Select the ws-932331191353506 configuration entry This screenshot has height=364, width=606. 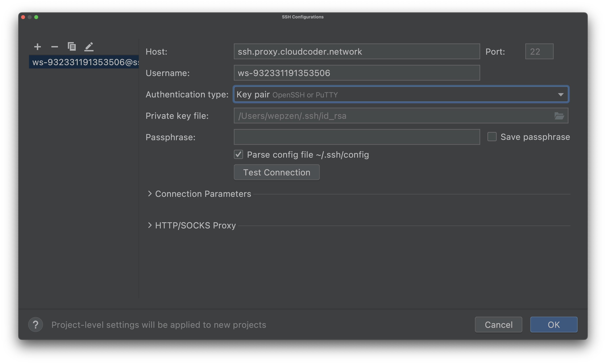tap(83, 62)
